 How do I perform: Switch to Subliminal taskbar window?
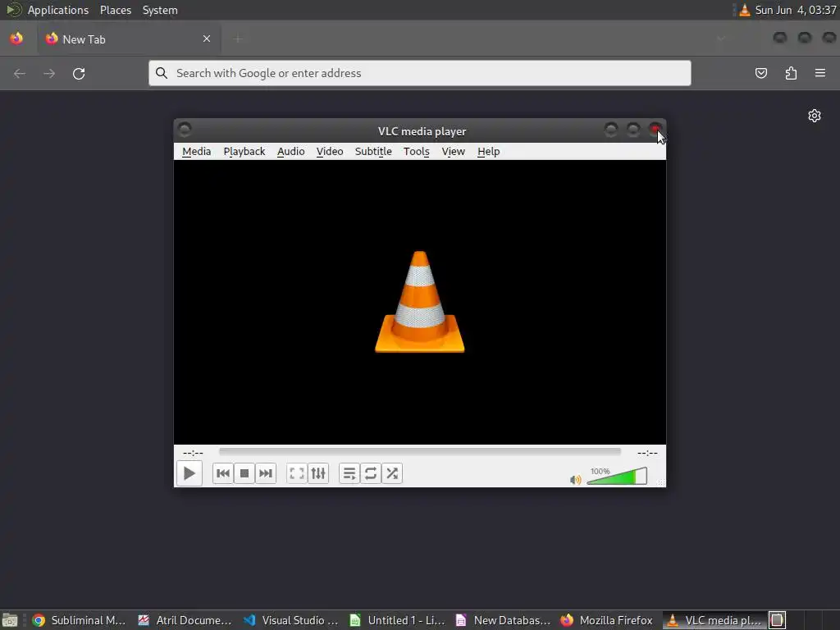pos(79,620)
